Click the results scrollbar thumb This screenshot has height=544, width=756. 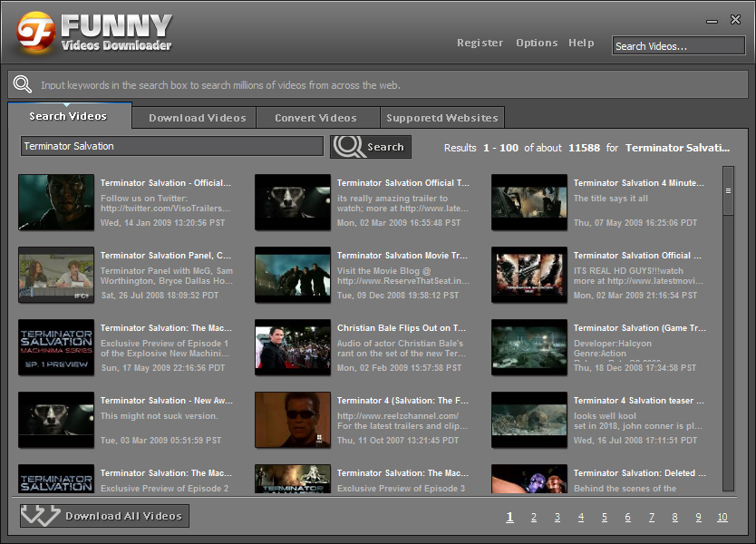(728, 191)
